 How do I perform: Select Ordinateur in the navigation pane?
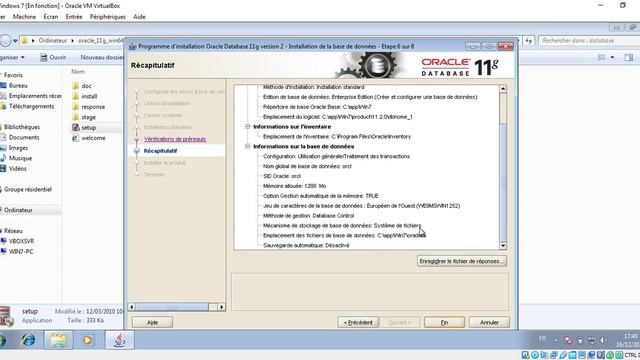[x=17, y=210]
